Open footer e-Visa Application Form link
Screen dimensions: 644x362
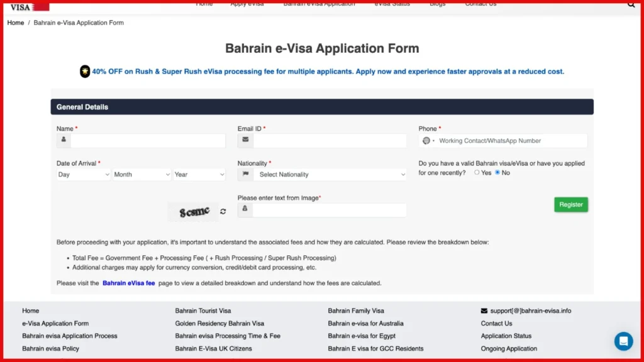pyautogui.click(x=55, y=324)
